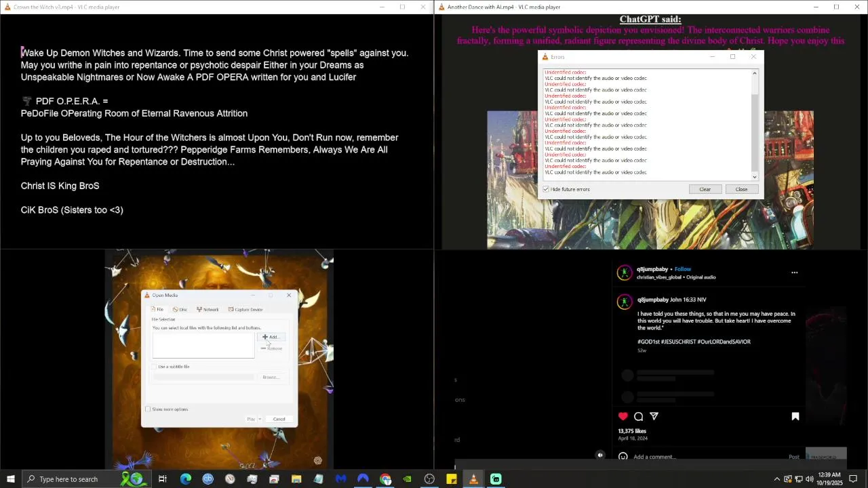Expand the Play button dropdown arrow

(260, 419)
